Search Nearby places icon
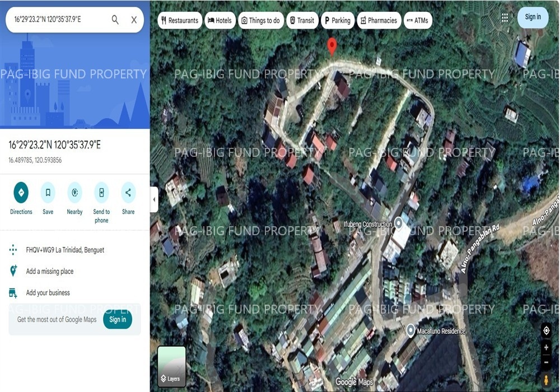 [74, 193]
